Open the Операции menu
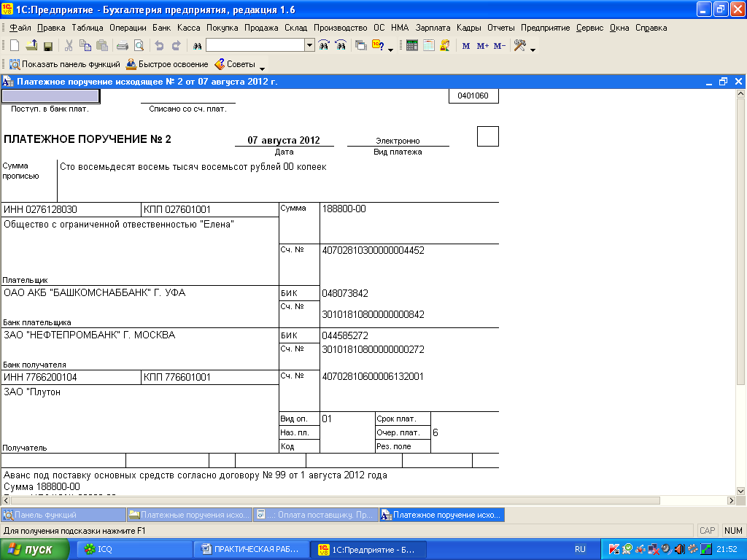Image resolution: width=747 pixels, height=560 pixels. coord(128,28)
